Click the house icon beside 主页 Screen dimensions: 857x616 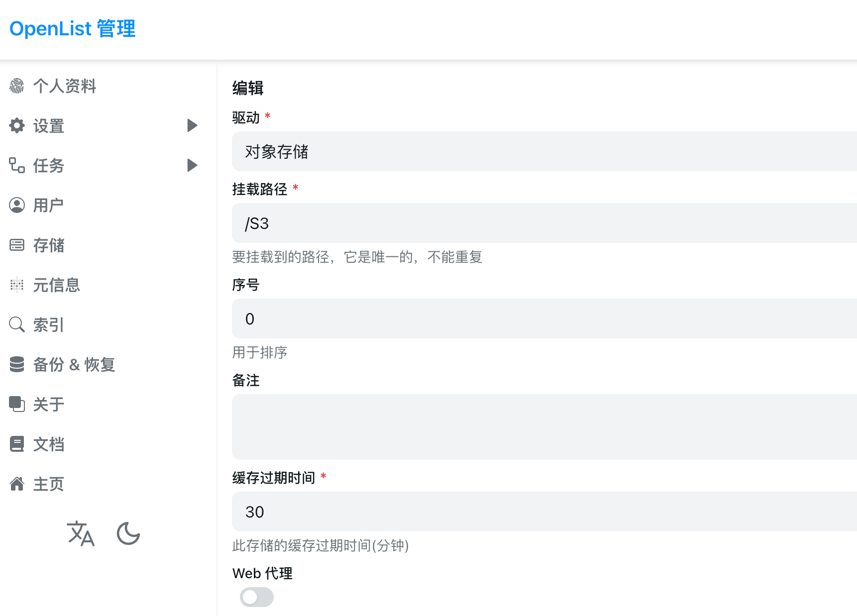pyautogui.click(x=17, y=484)
